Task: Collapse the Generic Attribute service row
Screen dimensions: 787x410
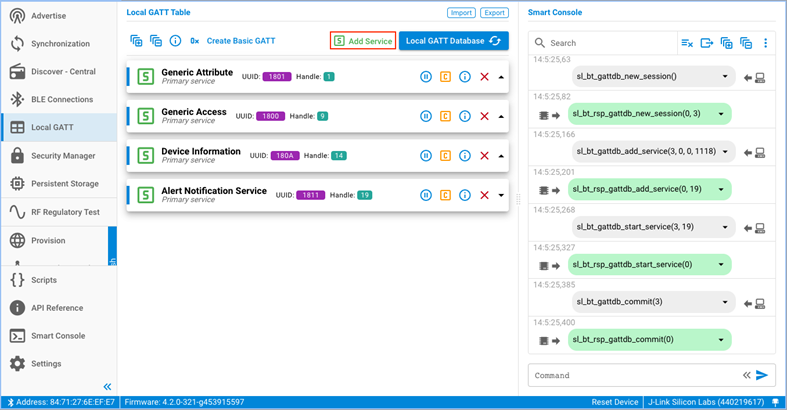Action: click(x=501, y=77)
